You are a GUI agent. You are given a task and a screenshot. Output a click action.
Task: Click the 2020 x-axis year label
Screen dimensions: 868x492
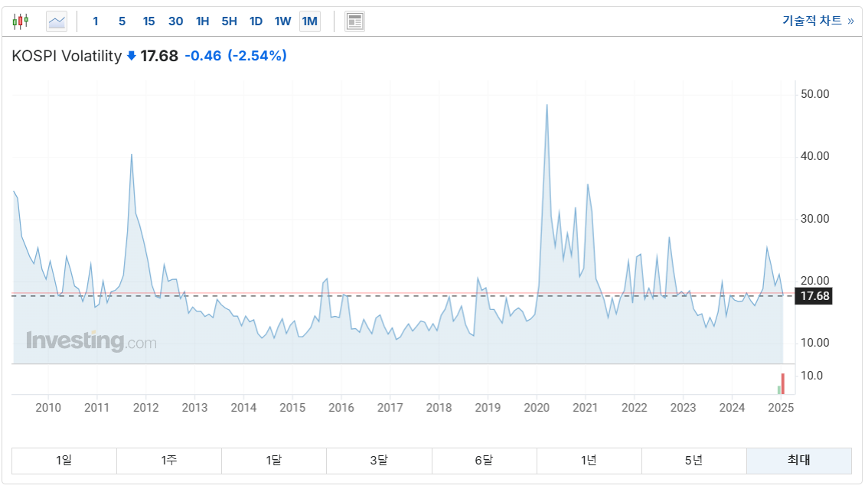(537, 408)
